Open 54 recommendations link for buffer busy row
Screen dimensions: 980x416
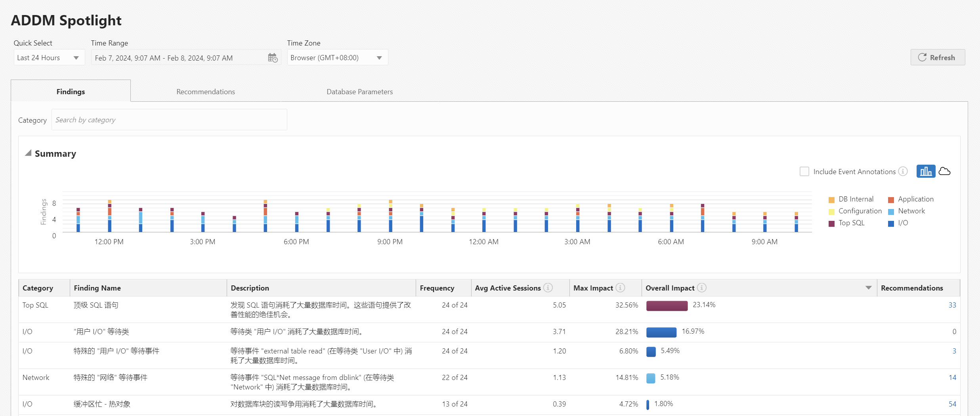coord(952,404)
